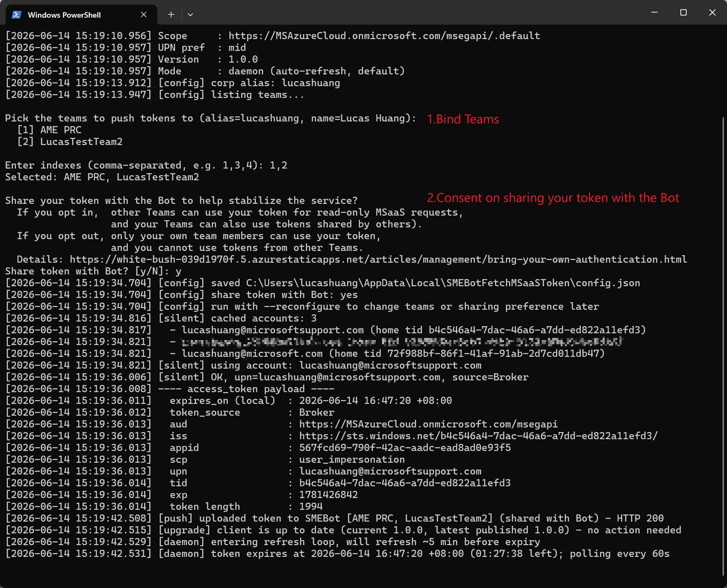Viewport: 727px width, 588px height.
Task: Click the lucashuang@microsoft.com cached account line
Action: click(305, 353)
